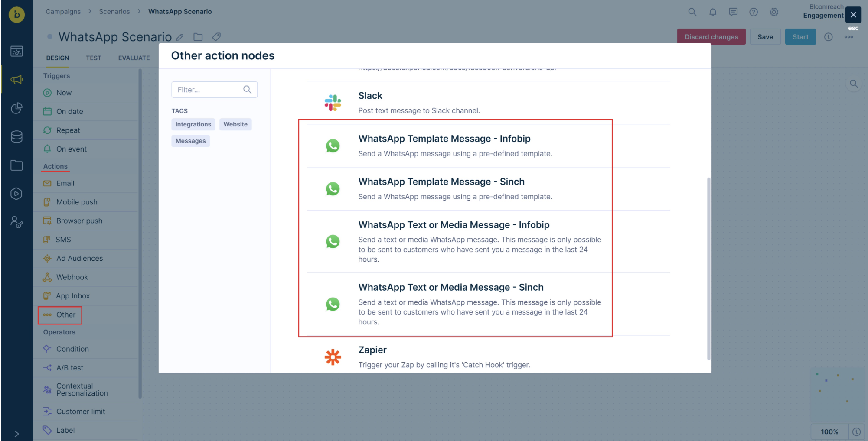Choose the Slack action node
The height and width of the screenshot is (441, 868).
click(x=488, y=103)
